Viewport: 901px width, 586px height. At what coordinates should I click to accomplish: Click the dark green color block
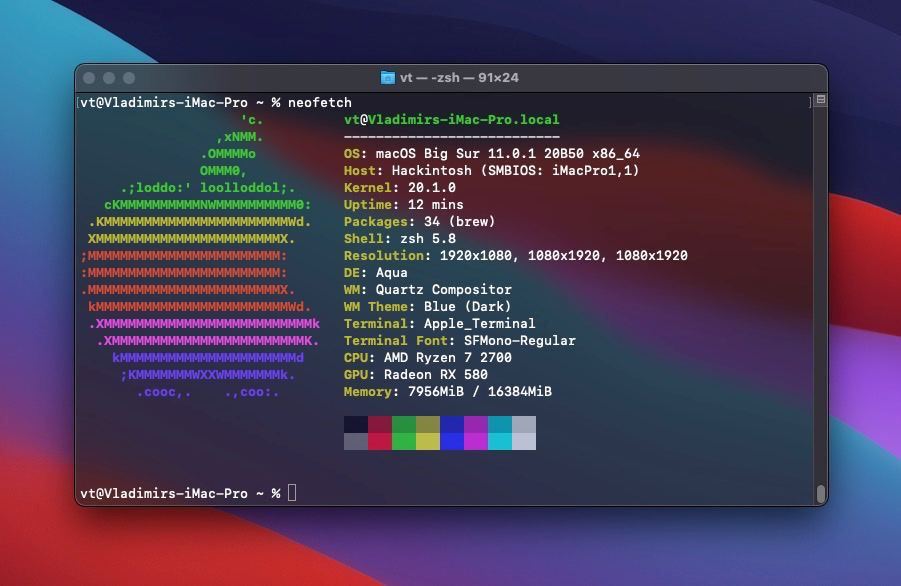tap(404, 425)
